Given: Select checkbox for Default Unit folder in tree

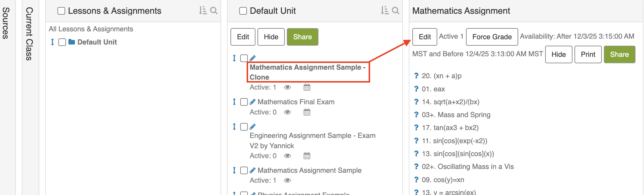Looking at the screenshot, I should click(62, 42).
